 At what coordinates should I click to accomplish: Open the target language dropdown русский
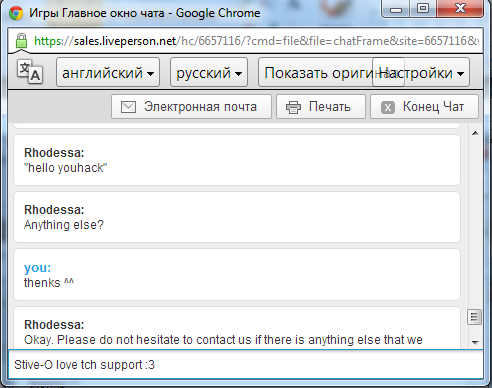point(209,72)
